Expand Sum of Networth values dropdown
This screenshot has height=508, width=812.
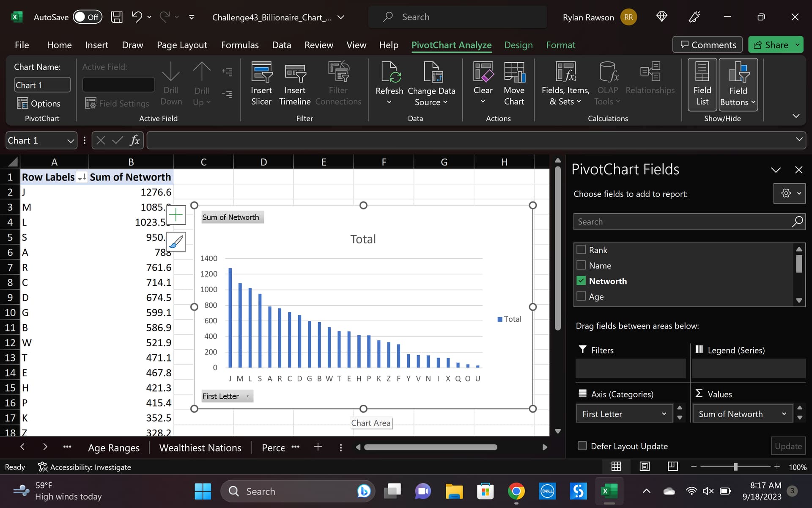[x=784, y=414]
